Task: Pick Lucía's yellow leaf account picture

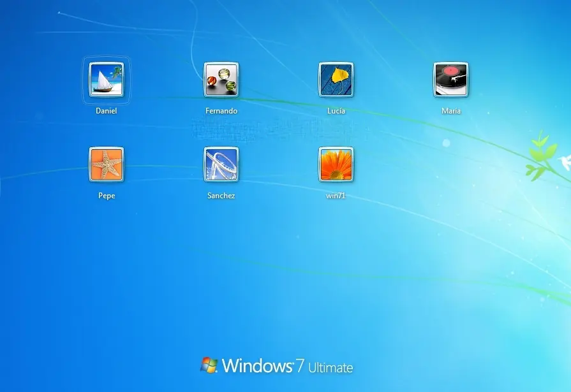Action: coord(336,79)
